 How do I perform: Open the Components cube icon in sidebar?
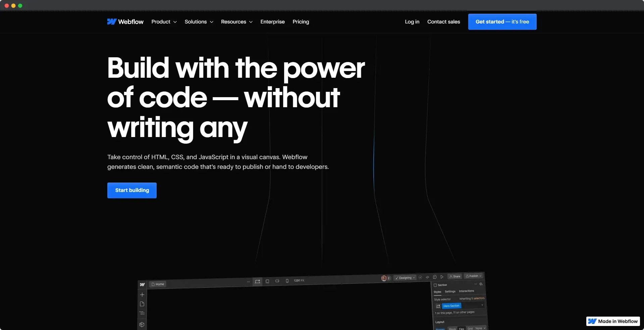pyautogui.click(x=142, y=324)
